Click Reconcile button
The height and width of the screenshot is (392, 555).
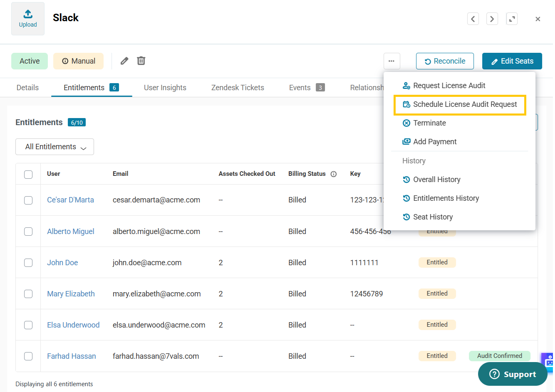(x=445, y=61)
